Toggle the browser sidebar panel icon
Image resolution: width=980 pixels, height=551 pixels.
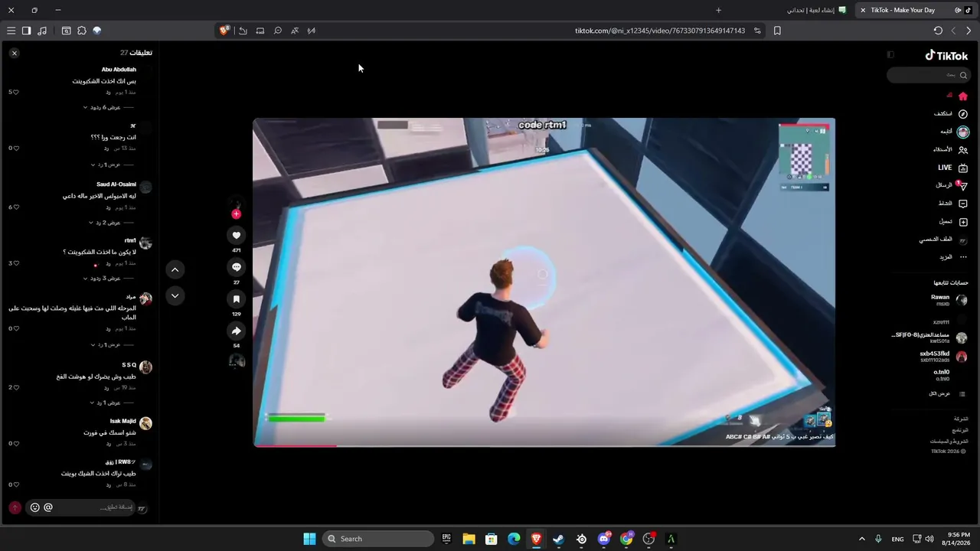point(26,31)
